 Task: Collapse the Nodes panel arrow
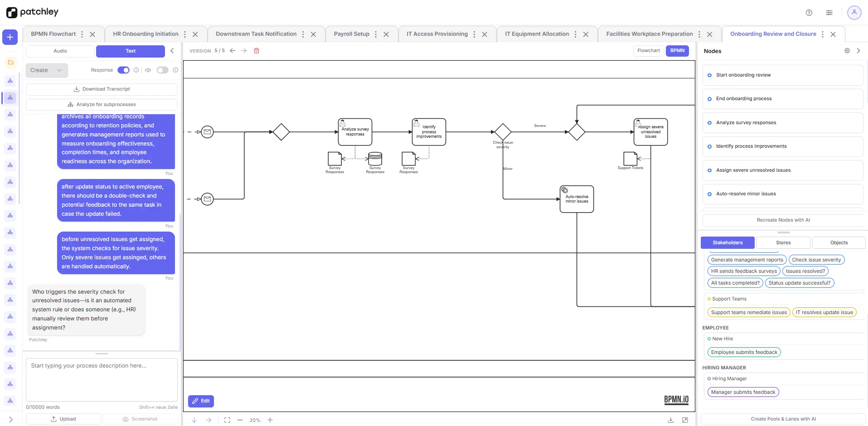click(x=858, y=51)
